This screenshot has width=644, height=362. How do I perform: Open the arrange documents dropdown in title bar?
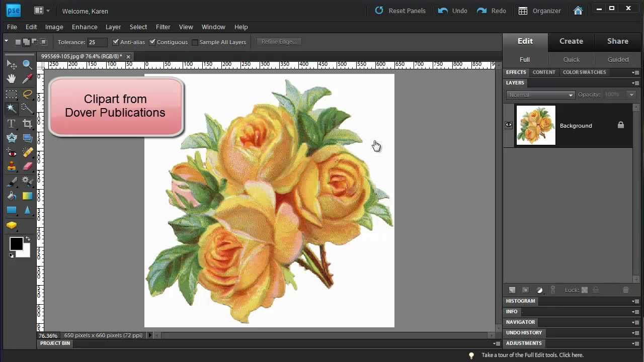click(x=42, y=11)
